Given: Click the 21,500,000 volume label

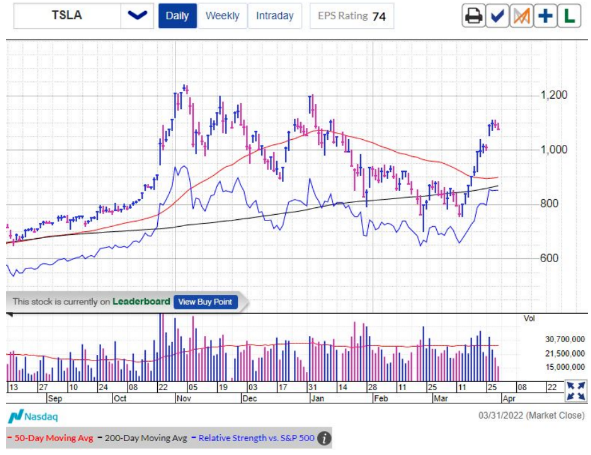Looking at the screenshot, I should [x=565, y=354].
